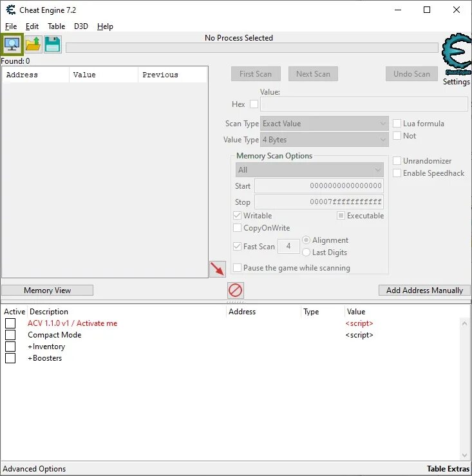This screenshot has height=476, width=472.
Task: Open the Scan Type dropdown
Action: click(x=324, y=124)
